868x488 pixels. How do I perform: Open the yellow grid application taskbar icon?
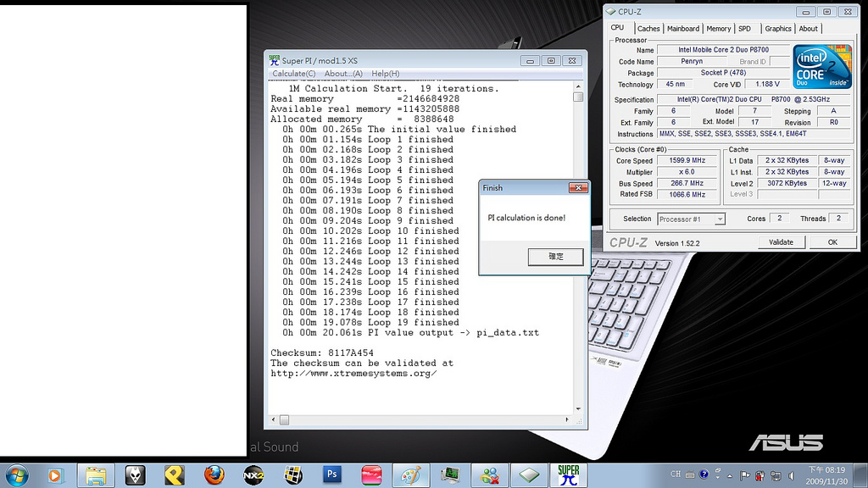point(292,475)
